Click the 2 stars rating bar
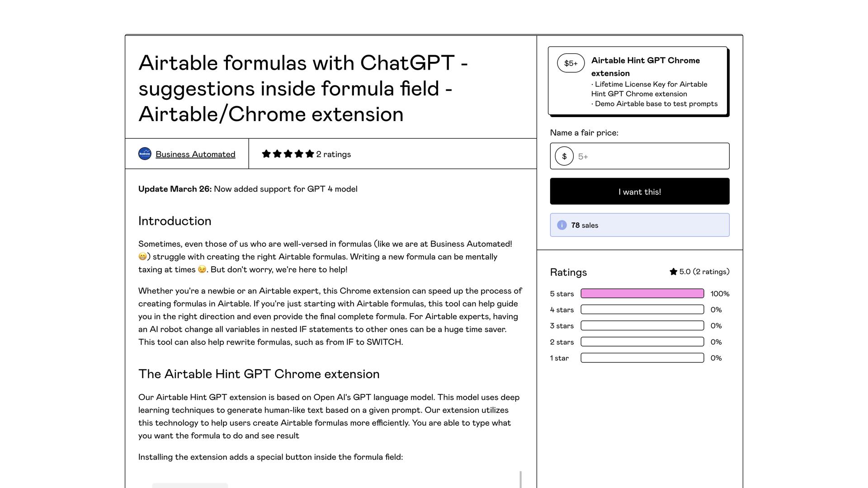This screenshot has width=868, height=488. pyautogui.click(x=642, y=342)
